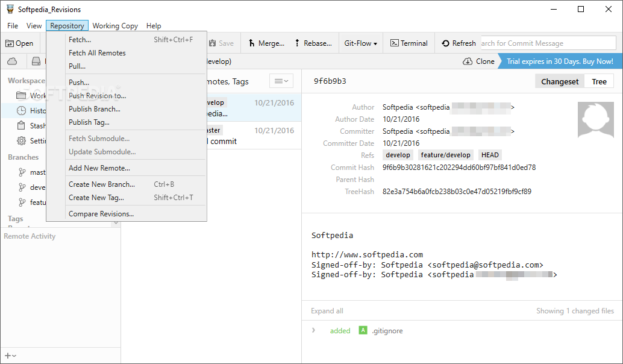Viewport: 623px width, 364px height.
Task: Click the author avatar image
Action: [595, 119]
